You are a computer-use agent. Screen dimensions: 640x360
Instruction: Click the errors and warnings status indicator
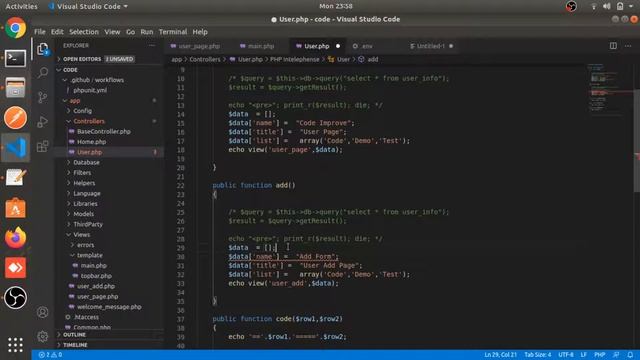click(50, 355)
